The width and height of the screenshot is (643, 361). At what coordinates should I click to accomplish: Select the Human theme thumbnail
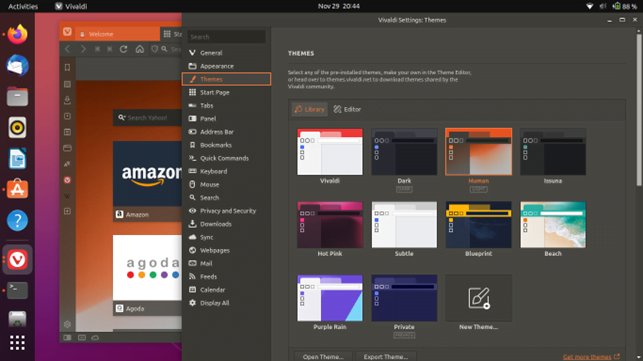479,152
